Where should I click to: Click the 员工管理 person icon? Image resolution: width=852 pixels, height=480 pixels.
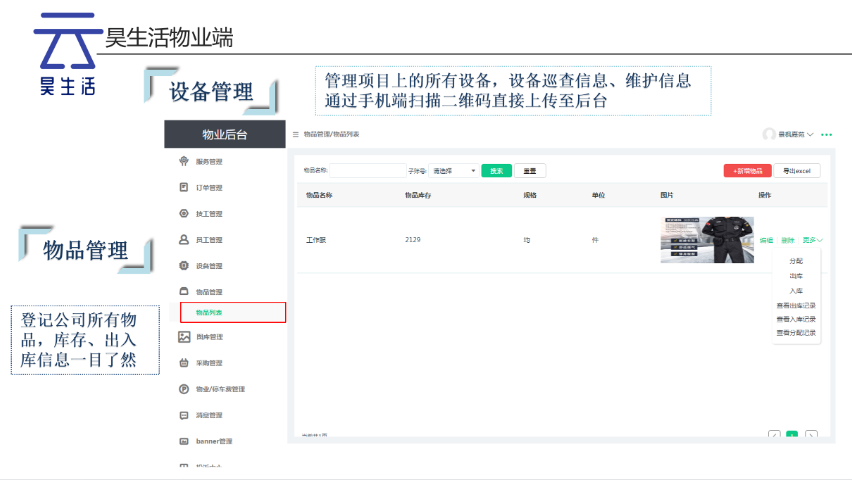[184, 239]
